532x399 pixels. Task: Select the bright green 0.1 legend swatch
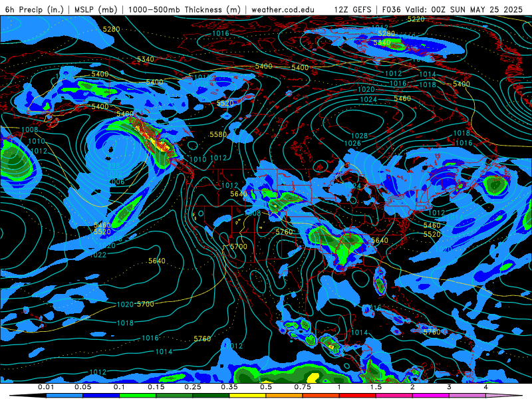click(138, 396)
